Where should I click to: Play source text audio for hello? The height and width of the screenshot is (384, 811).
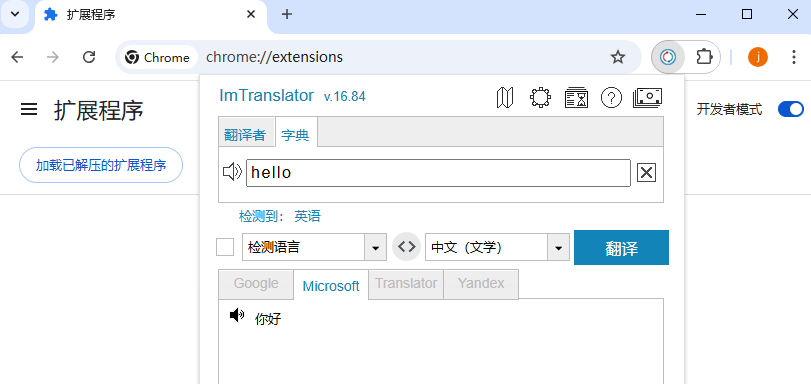pos(232,172)
